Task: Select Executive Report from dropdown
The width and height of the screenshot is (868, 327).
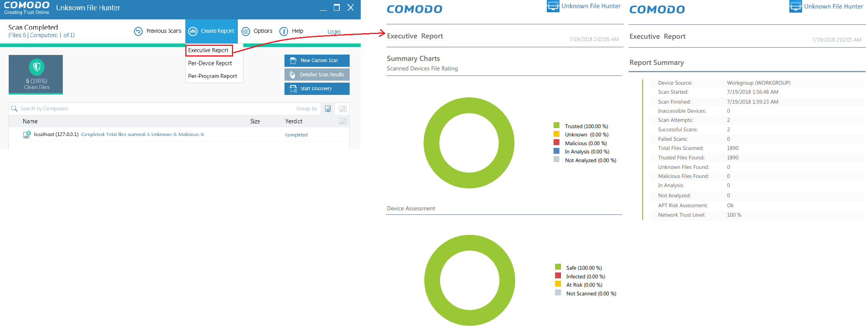Action: point(209,50)
